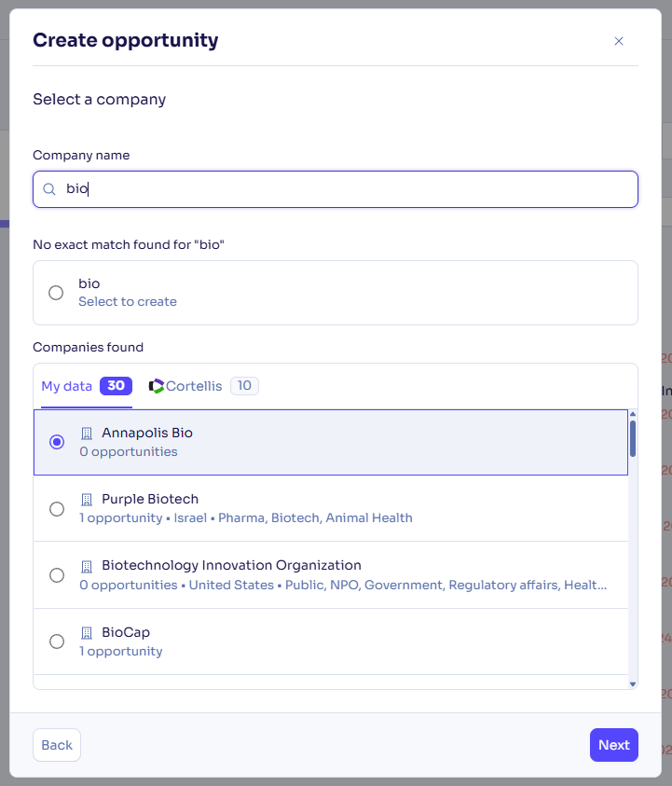Click the scroll up arrow in companies list
The image size is (672, 786).
click(x=633, y=414)
